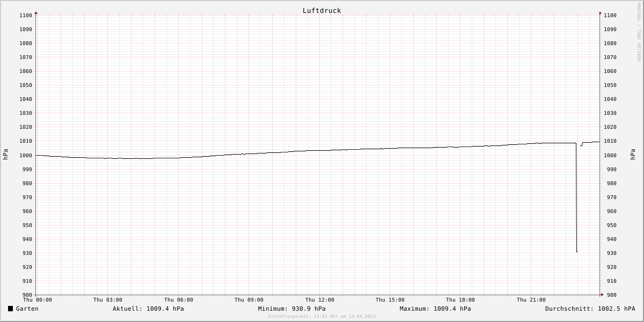Screen dimensions: 644x322
Task: Click the 1030 label on left y-axis
Action: tap(25, 113)
